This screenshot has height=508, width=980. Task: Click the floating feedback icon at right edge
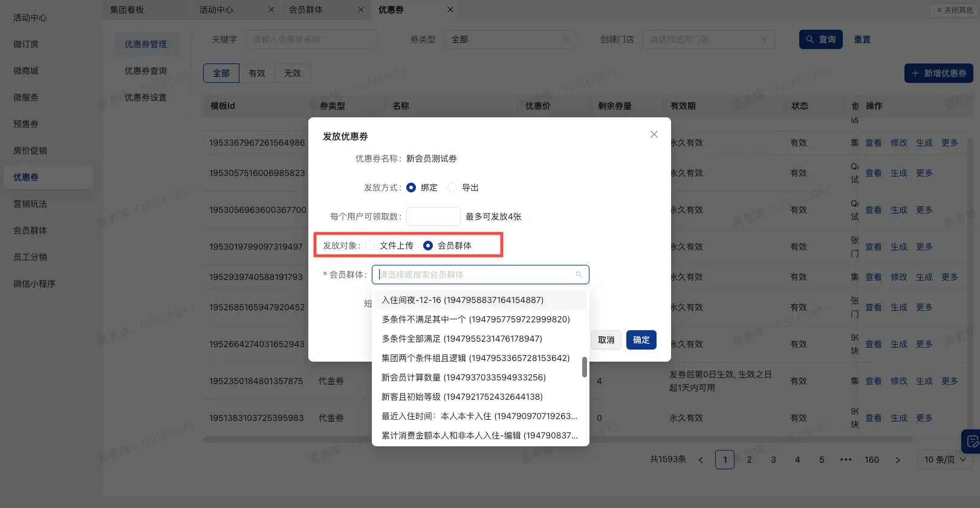tap(971, 441)
